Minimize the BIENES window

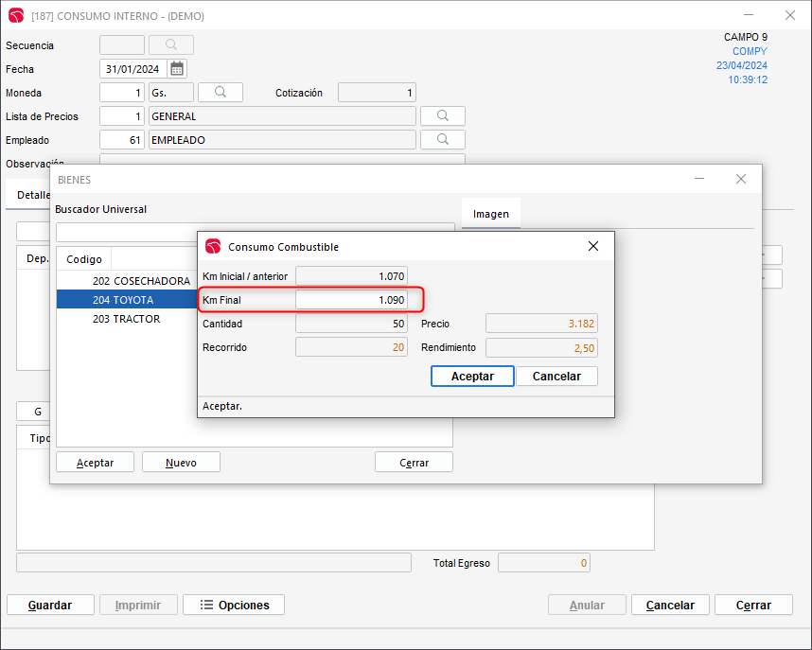(699, 179)
